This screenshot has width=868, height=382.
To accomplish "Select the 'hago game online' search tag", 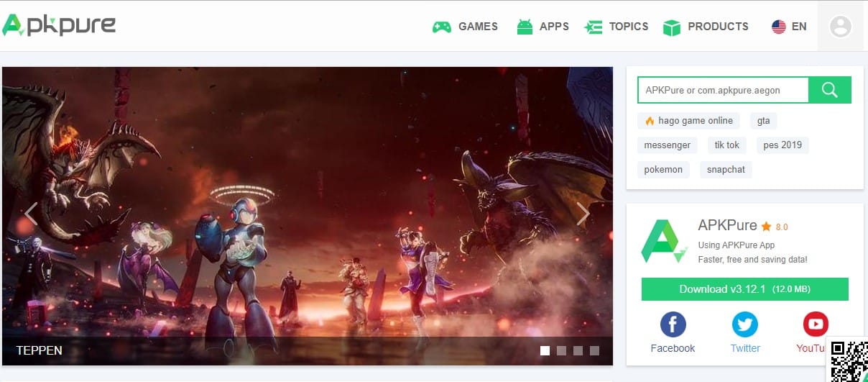I will click(688, 121).
